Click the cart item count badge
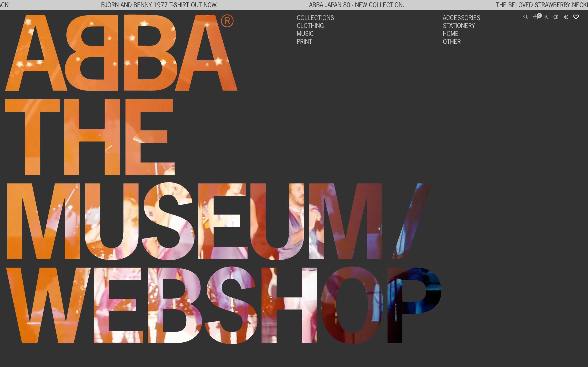Screen dimensions: 588x367 click(539, 15)
